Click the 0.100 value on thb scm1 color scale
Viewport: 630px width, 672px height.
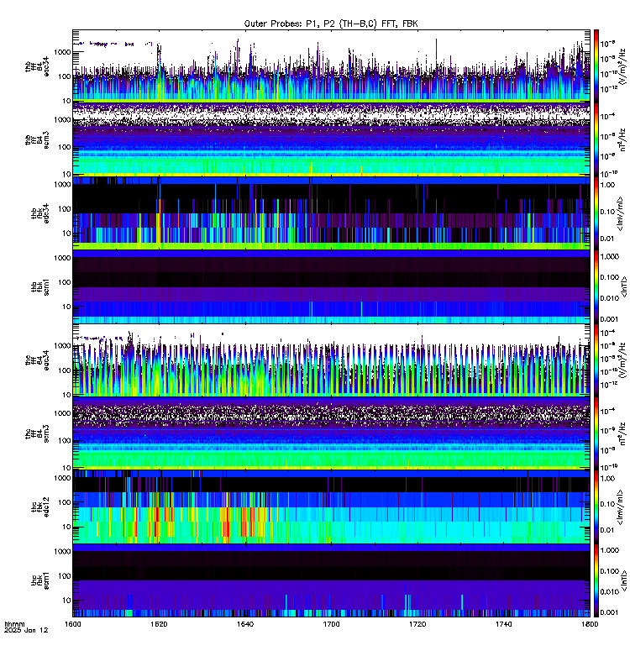[610, 277]
